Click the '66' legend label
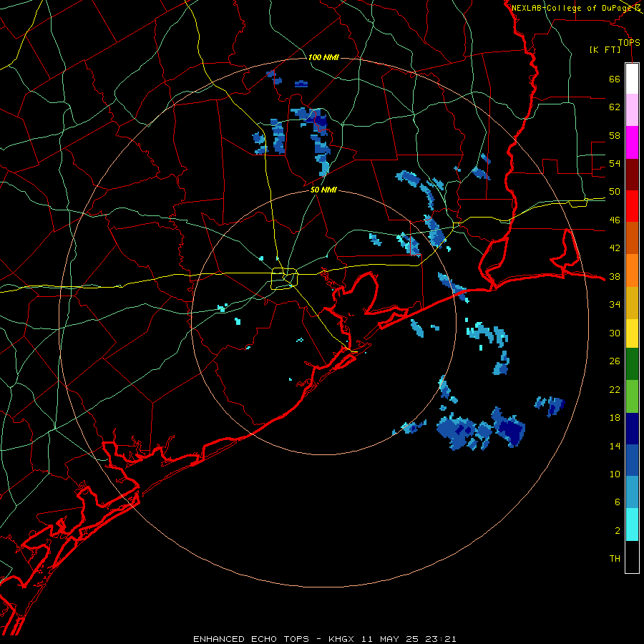The height and width of the screenshot is (644, 644). [x=615, y=79]
